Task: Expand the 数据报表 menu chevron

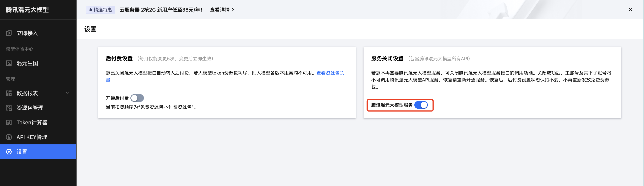Action: [67, 93]
